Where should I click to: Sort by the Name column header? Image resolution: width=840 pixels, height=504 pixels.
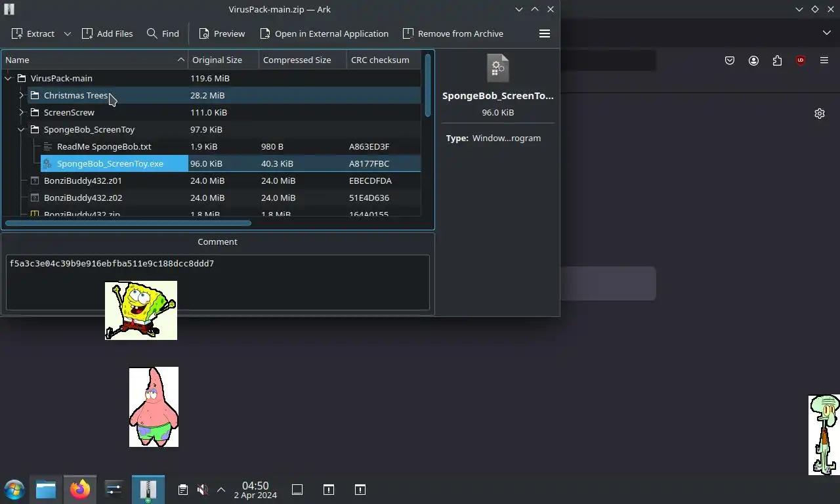(94, 60)
